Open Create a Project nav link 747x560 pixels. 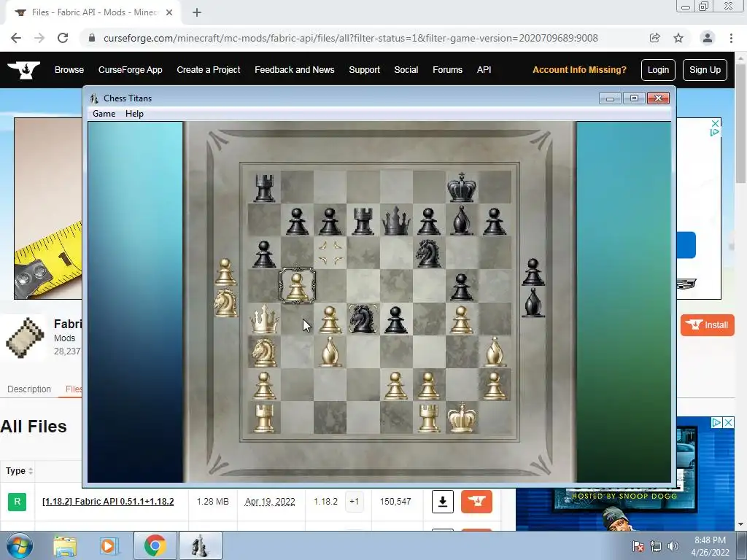(208, 70)
